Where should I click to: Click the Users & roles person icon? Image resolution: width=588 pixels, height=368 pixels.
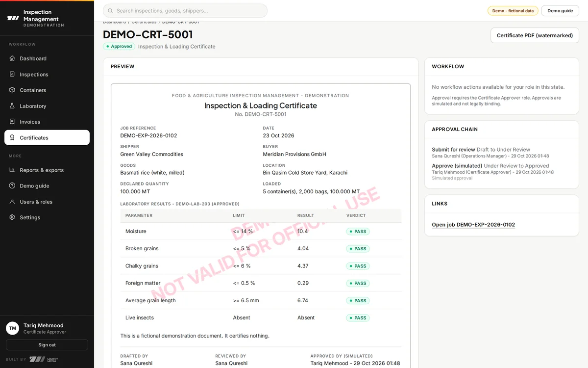pos(12,202)
